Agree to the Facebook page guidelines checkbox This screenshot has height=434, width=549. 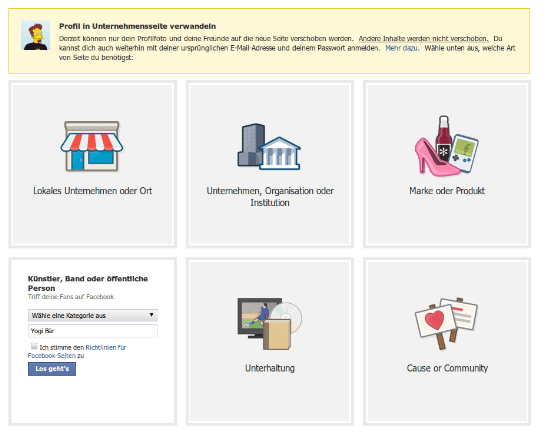click(x=34, y=346)
